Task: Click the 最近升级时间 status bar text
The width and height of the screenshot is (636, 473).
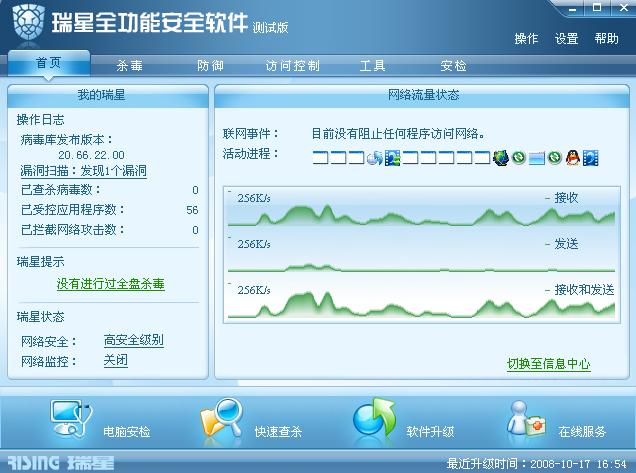Action: (537, 463)
